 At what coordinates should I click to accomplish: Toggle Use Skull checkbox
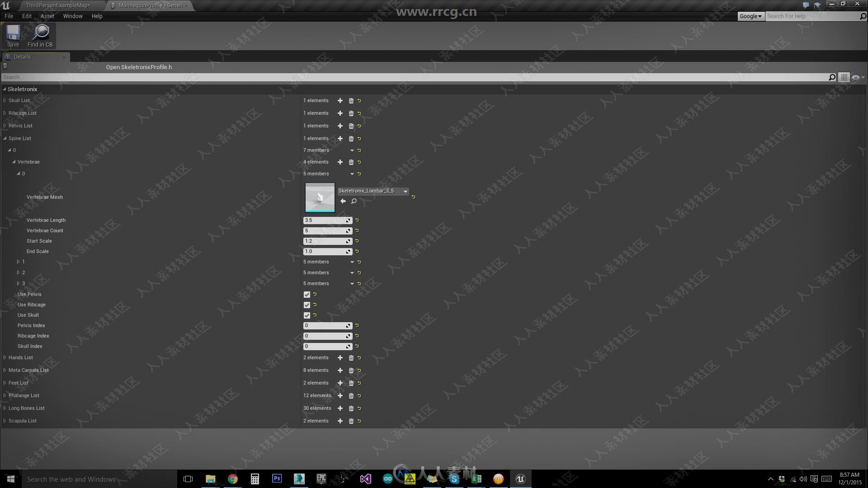click(x=307, y=315)
